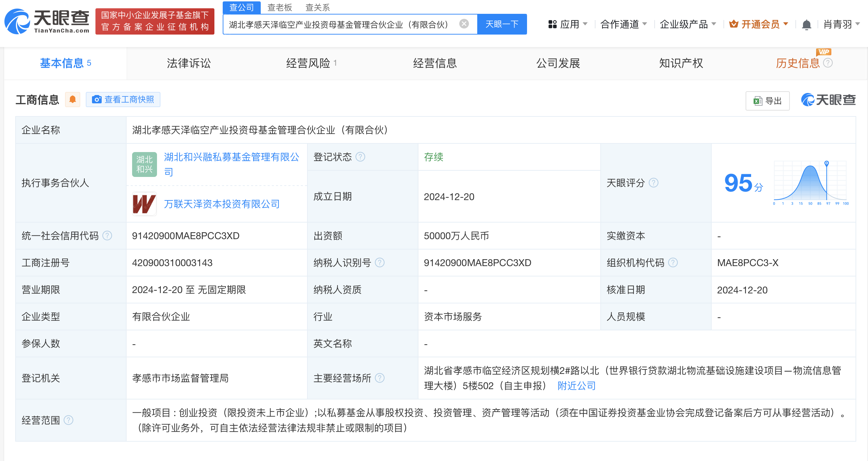Image resolution: width=868 pixels, height=461 pixels.
Task: Select the 基本信息 tab
Action: point(65,63)
